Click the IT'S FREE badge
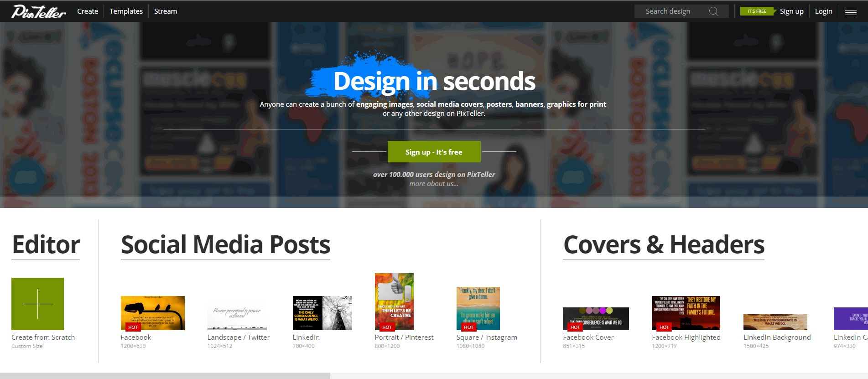 758,11
